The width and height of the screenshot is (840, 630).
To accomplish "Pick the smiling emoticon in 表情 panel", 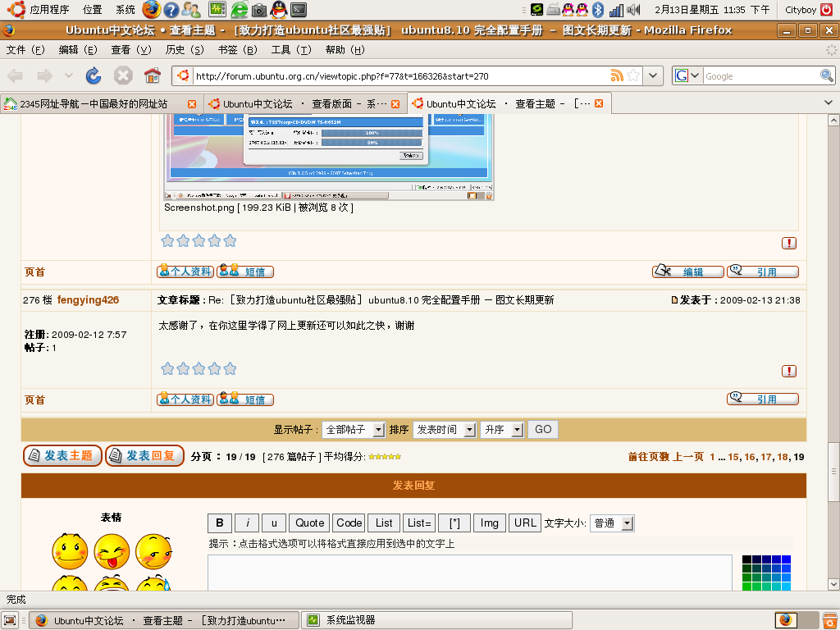I will 70,550.
